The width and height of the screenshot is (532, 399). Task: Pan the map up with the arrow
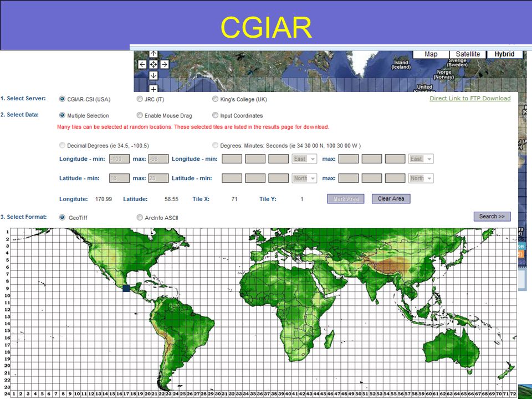pos(154,54)
